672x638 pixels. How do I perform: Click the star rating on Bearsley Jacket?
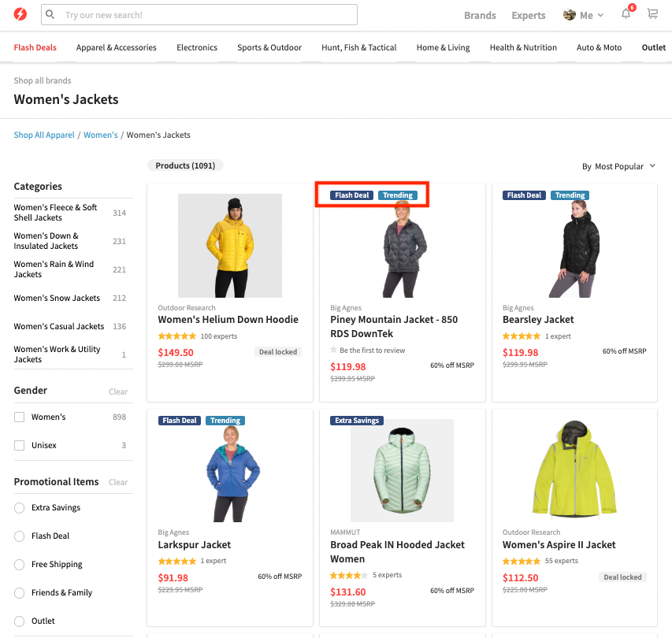[x=522, y=336]
